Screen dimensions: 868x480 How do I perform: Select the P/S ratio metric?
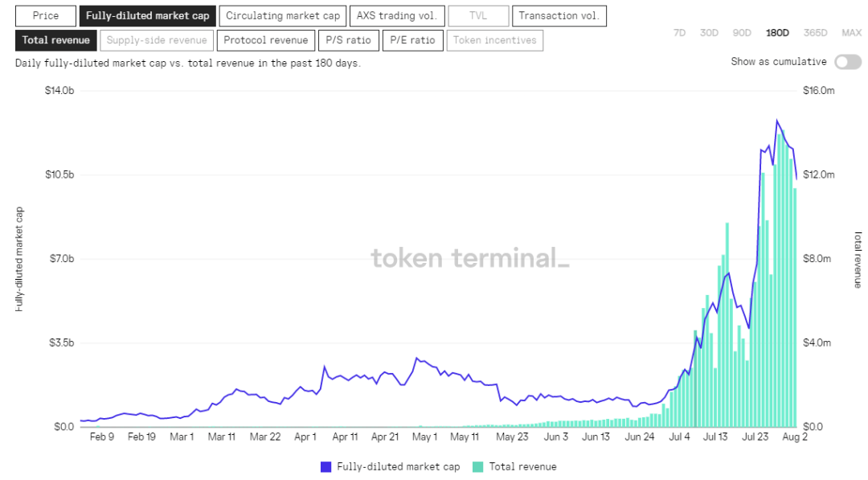348,40
